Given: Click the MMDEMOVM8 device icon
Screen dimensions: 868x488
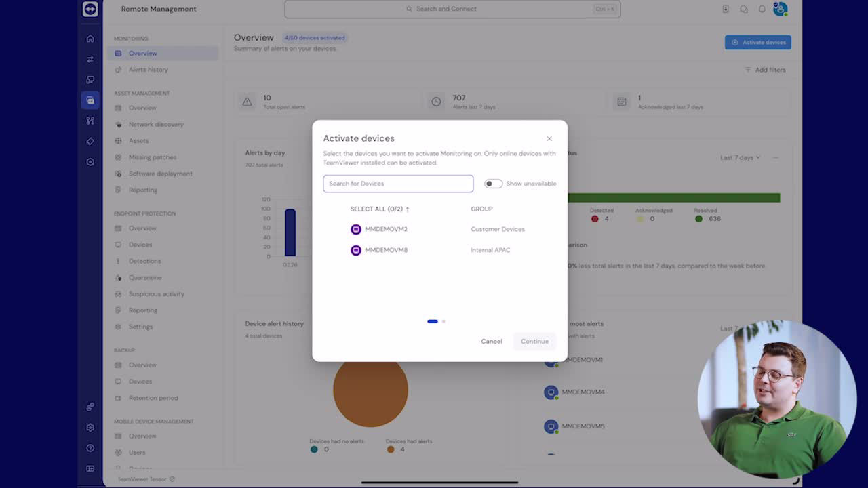Looking at the screenshot, I should coord(356,250).
